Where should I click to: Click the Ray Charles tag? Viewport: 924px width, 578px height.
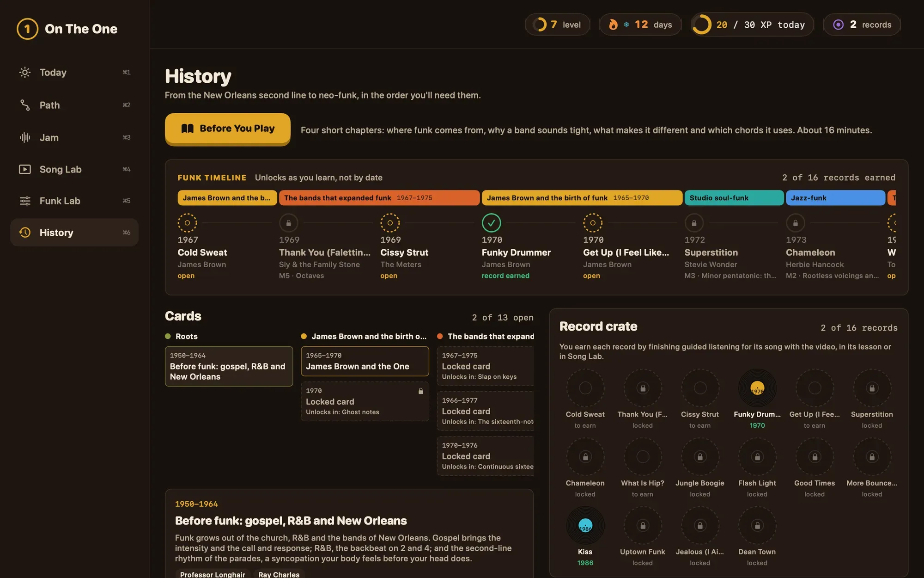[x=279, y=574]
